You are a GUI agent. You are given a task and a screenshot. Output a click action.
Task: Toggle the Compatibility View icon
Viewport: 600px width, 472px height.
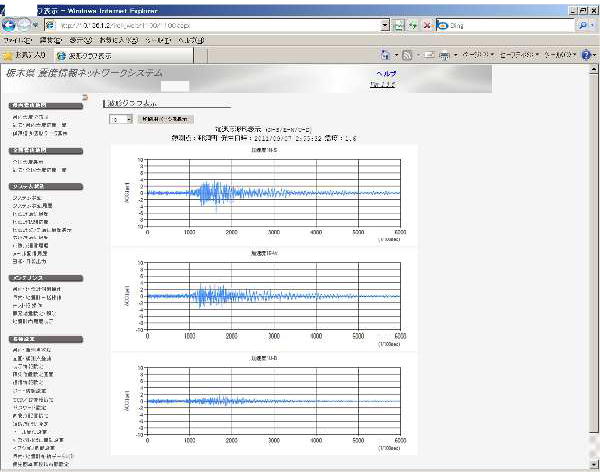pos(399,26)
